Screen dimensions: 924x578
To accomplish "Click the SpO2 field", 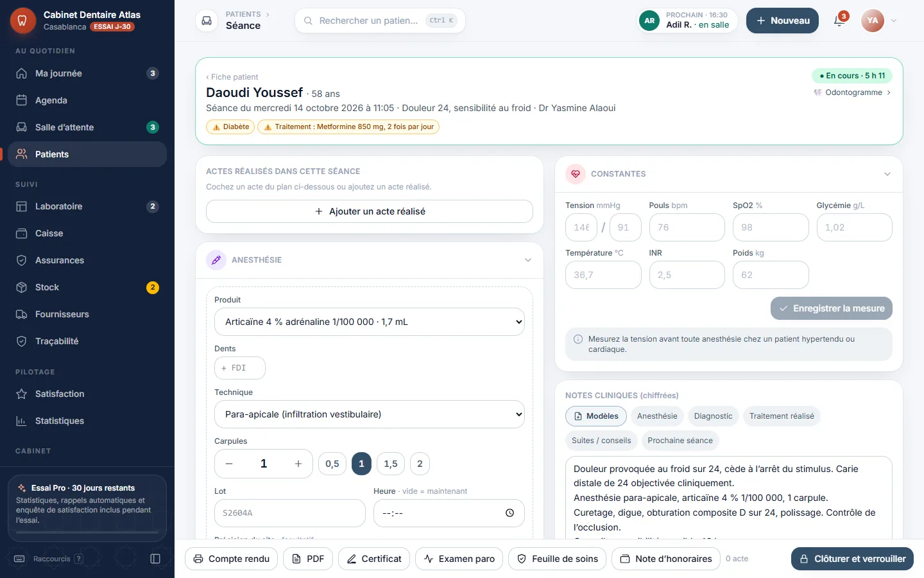I will click(x=771, y=227).
